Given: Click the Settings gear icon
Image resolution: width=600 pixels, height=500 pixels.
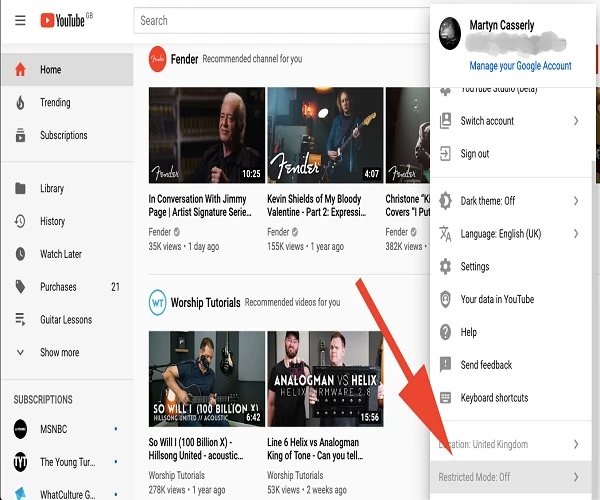Looking at the screenshot, I should click(445, 267).
